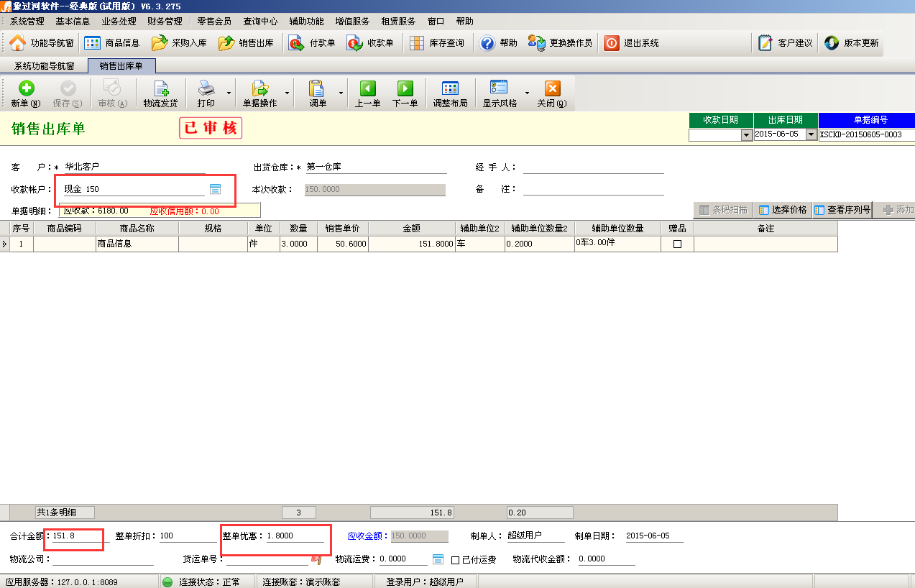Open 采购入库 from the main toolbar
This screenshot has width=915, height=588.
[179, 43]
